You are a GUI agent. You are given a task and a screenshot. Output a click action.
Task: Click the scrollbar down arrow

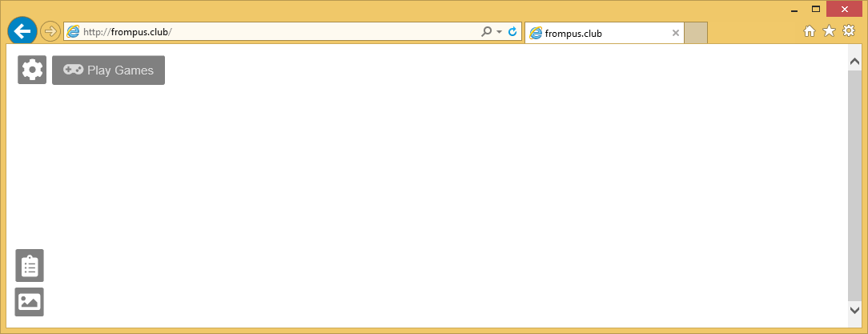[x=854, y=310]
